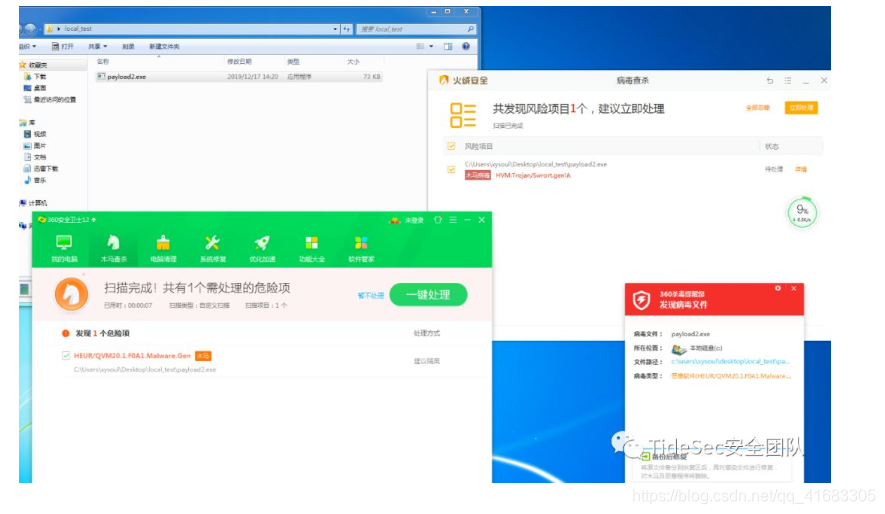885x514 pixels.
Task: Open 共享 dropdown in Explorer toolbar
Action: tap(97, 46)
